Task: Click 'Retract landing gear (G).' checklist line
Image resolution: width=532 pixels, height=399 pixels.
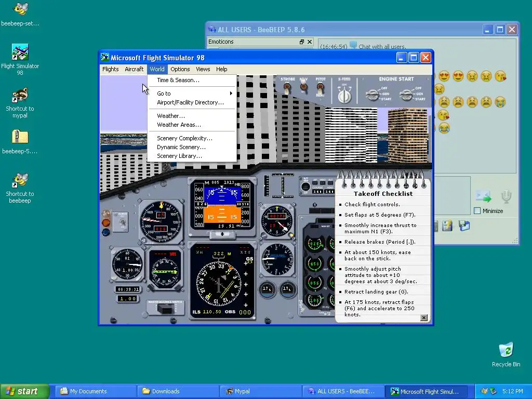Action: click(x=376, y=292)
